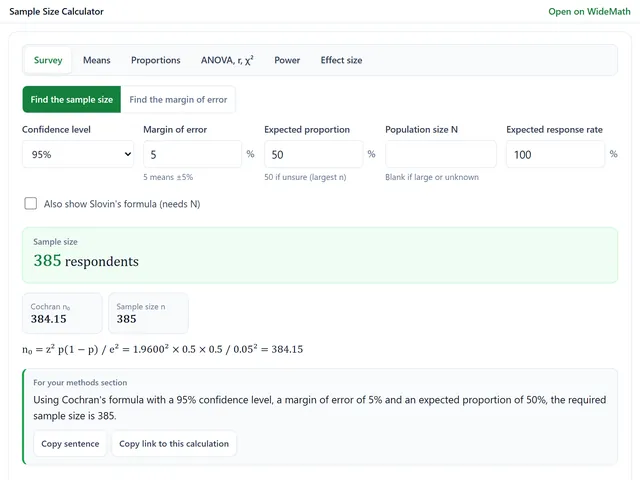Open the Means tab
The image size is (640, 480).
click(97, 60)
